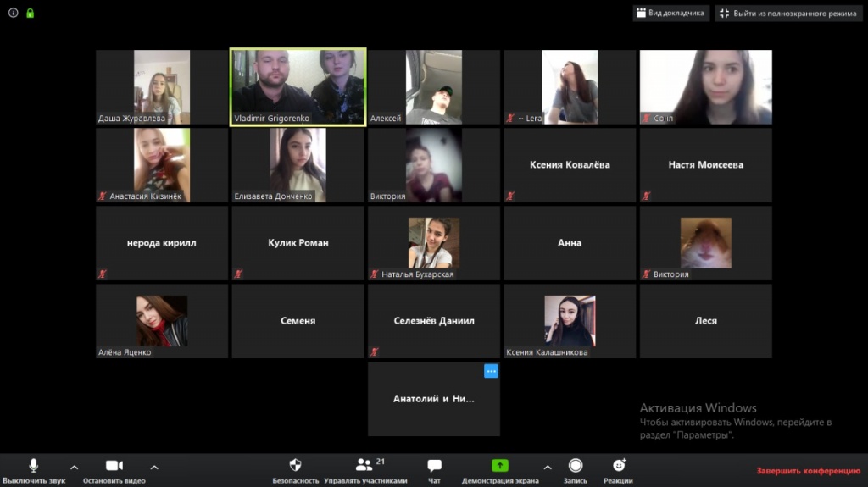Click the Алексей name label

click(x=386, y=119)
